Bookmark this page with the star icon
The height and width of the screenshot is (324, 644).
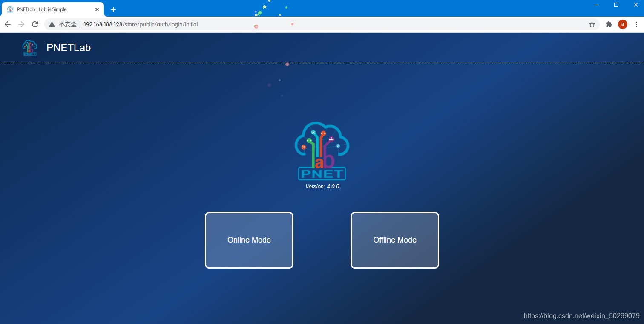tap(592, 24)
